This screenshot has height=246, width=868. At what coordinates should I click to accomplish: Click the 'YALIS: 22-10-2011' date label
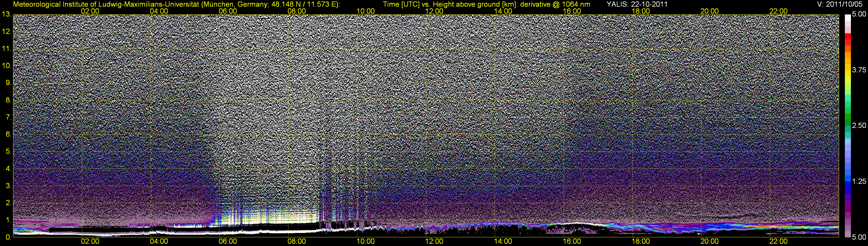(x=637, y=4)
